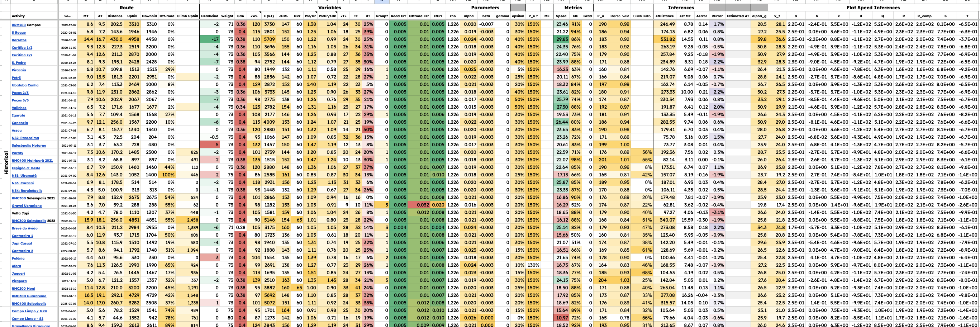Select the Metrics section header

pos(573,8)
